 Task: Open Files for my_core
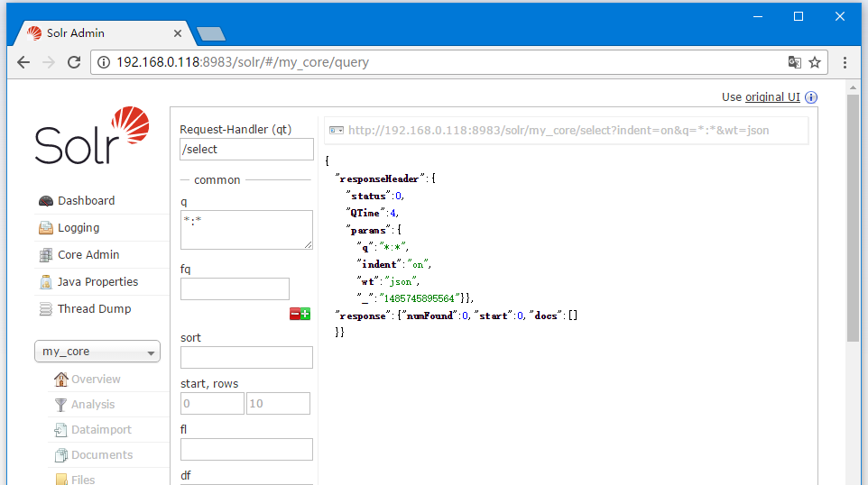click(x=83, y=480)
